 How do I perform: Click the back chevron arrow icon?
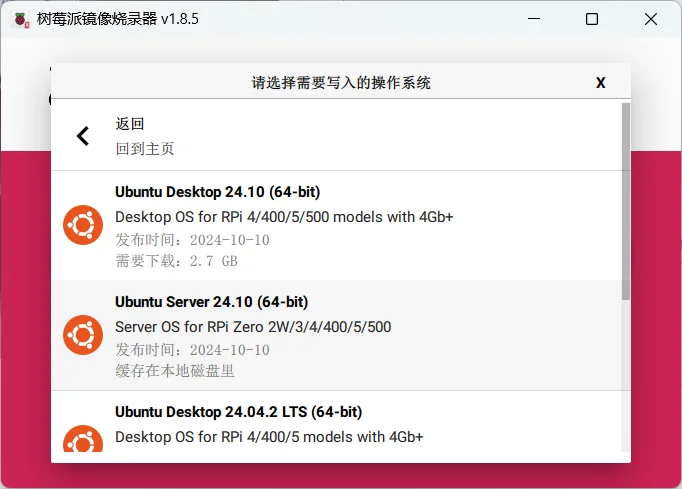point(83,136)
